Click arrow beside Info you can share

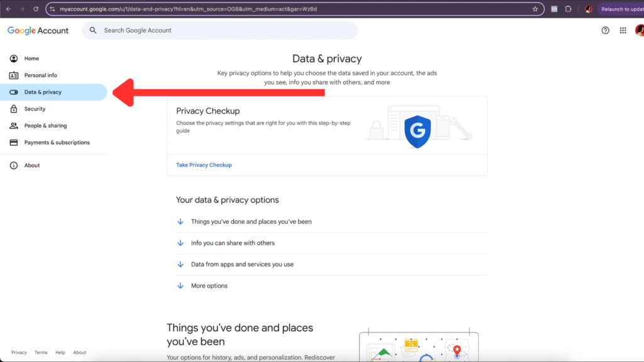coord(180,243)
